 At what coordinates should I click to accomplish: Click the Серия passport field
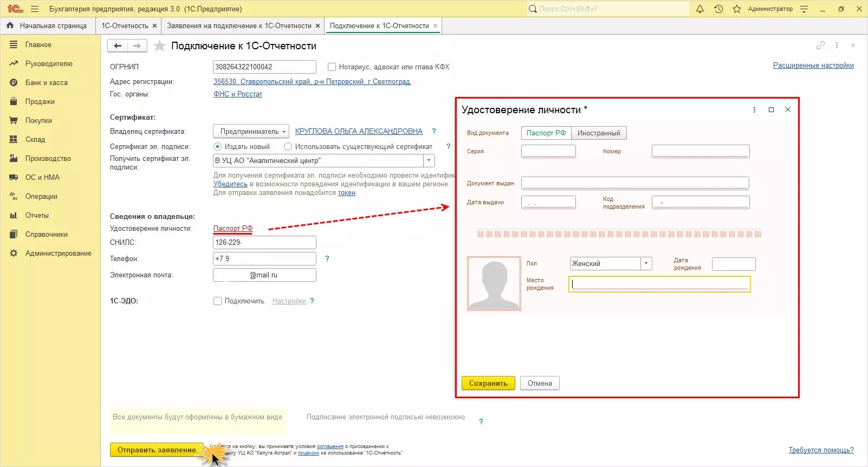click(548, 152)
